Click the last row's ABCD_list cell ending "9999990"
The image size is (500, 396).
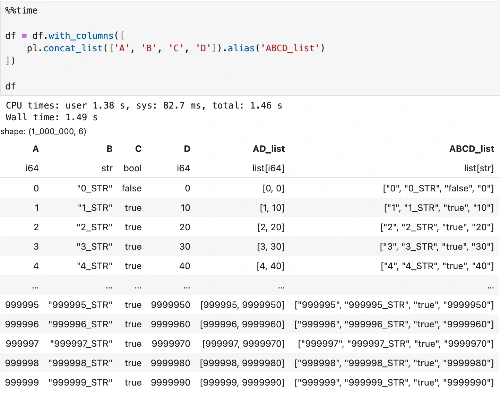(394, 382)
